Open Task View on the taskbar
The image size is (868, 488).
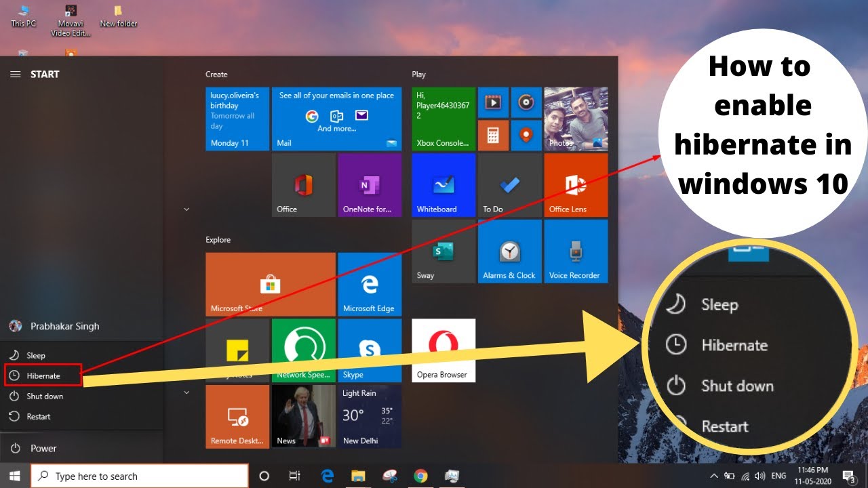click(294, 476)
